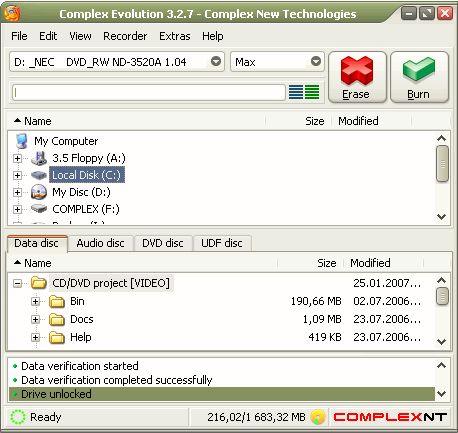Viewport: 458px width, 433px height.
Task: Click the green Burn checkmark button
Action: (419, 77)
